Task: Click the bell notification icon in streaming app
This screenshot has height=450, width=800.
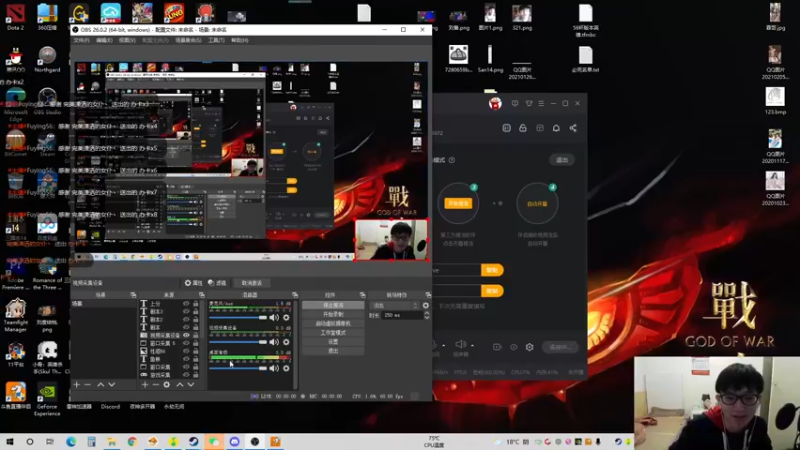Action: pos(556,128)
